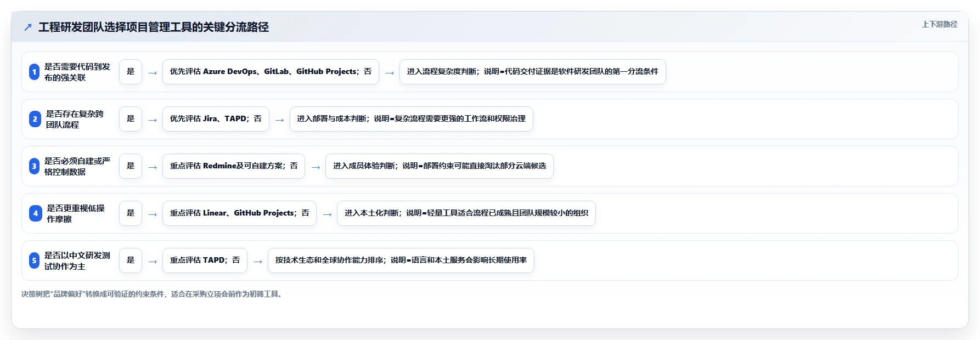Click the result box 进入流程复杂度判断
Viewport: 980px width, 340px height.
533,72
